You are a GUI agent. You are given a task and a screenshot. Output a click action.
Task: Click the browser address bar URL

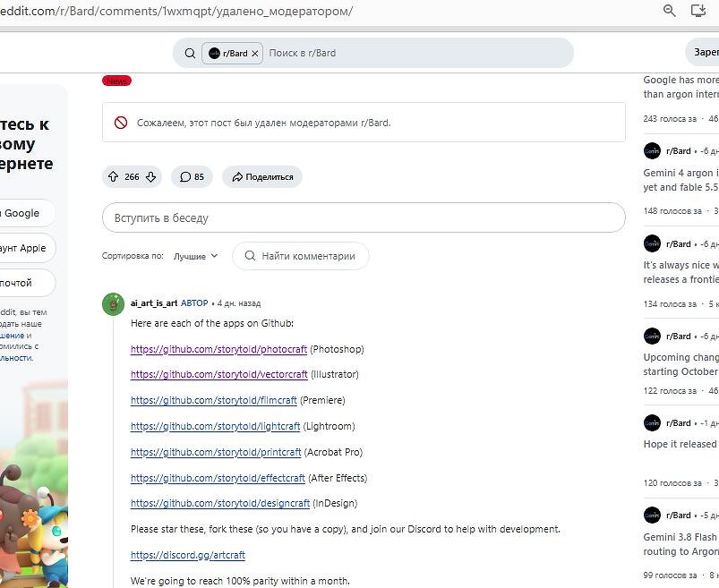coord(176,11)
